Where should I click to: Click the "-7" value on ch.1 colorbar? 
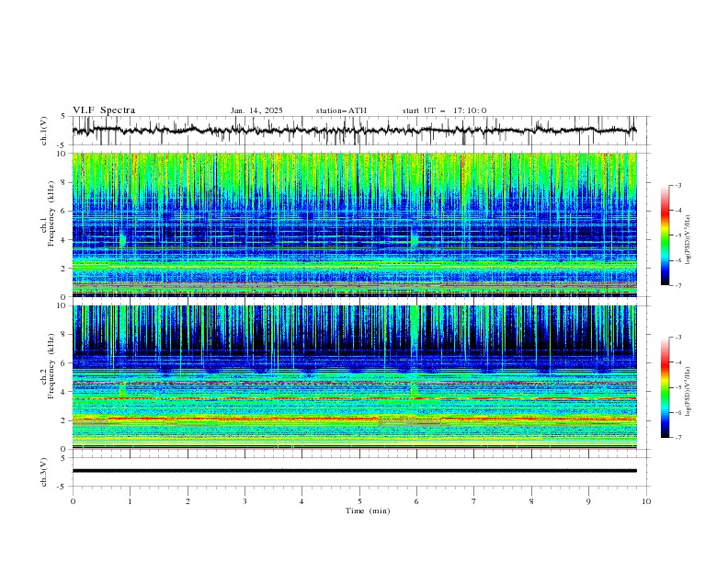tap(677, 285)
